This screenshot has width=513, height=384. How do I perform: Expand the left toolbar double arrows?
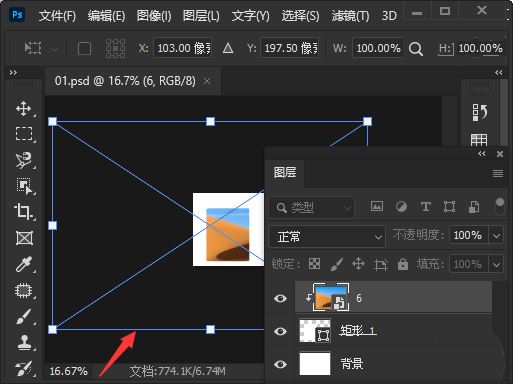tap(13, 72)
